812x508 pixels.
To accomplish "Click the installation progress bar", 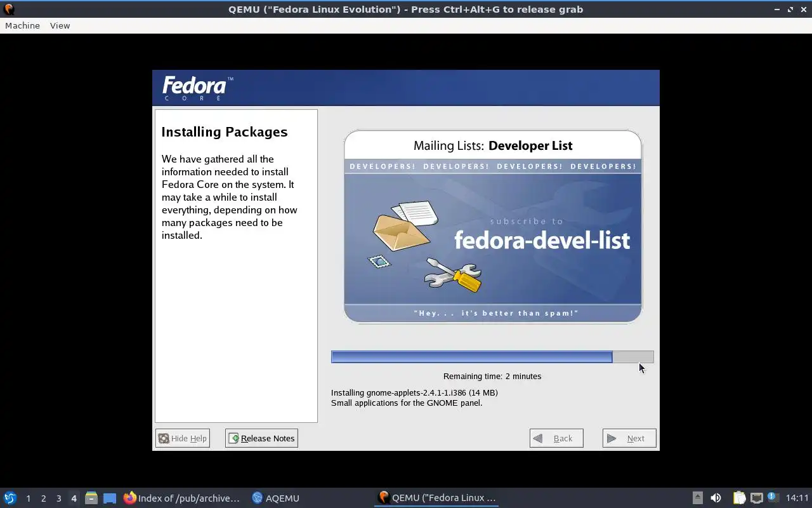I will [x=492, y=357].
